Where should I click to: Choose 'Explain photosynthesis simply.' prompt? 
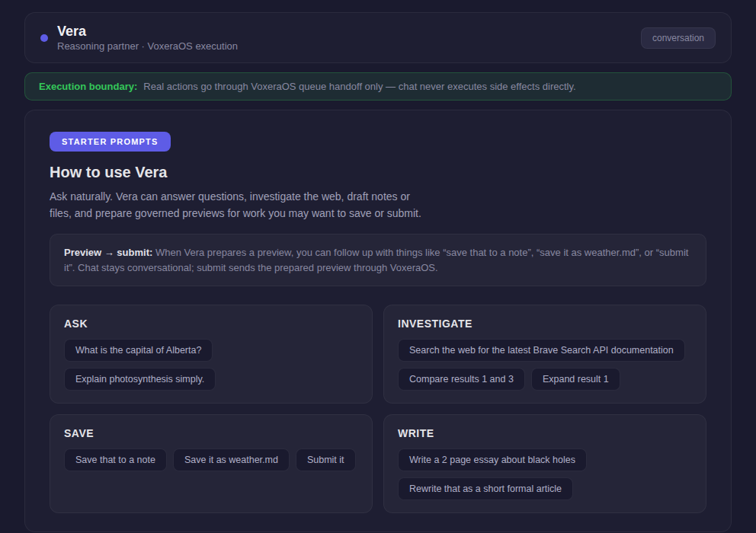click(x=139, y=379)
